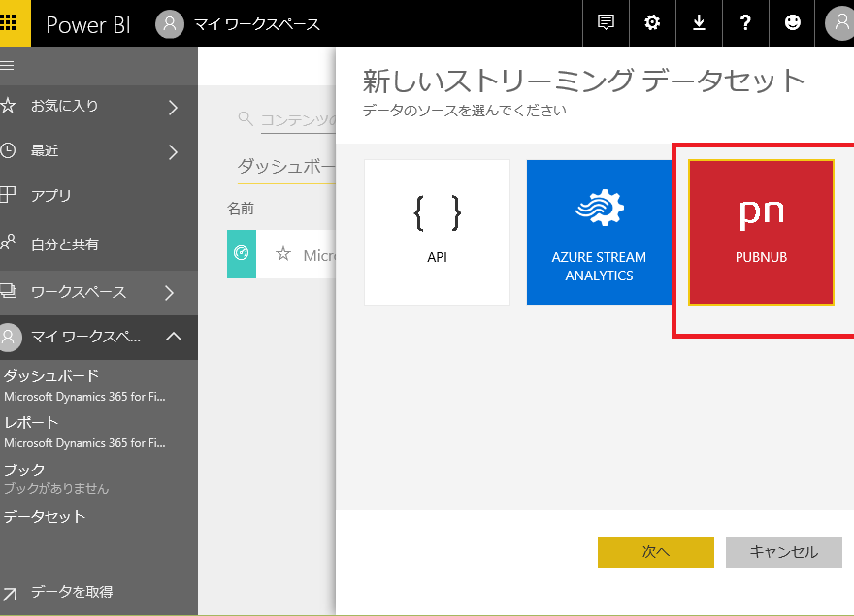Viewport: 854px width, 616px height.
Task: Collapse the マイ ワークスペース section chevron
Action: pyautogui.click(x=173, y=337)
